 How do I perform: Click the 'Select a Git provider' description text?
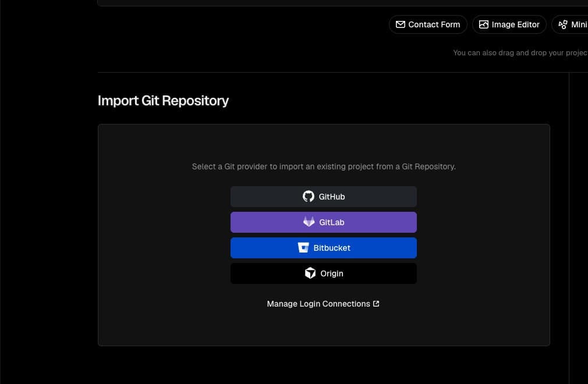pyautogui.click(x=324, y=166)
